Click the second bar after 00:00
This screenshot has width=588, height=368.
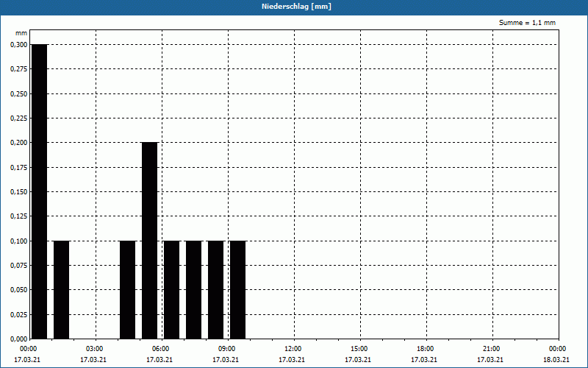pyautogui.click(x=62, y=289)
